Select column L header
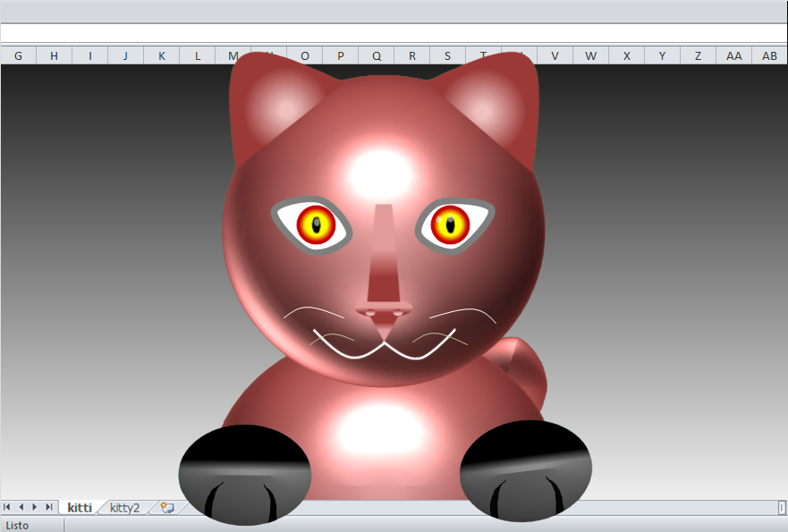 coord(198,55)
